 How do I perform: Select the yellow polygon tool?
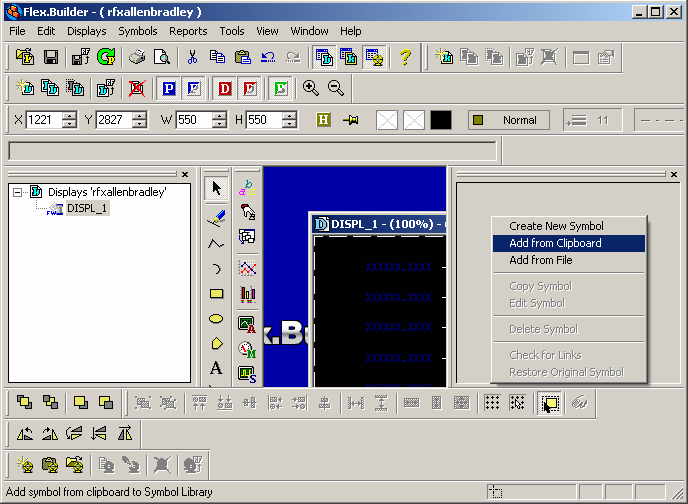(x=216, y=343)
